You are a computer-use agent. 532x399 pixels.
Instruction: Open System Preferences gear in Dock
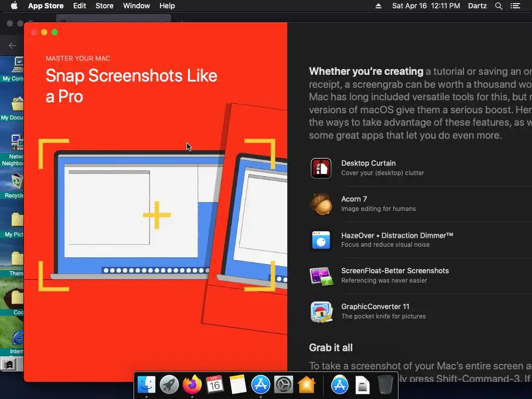[283, 384]
